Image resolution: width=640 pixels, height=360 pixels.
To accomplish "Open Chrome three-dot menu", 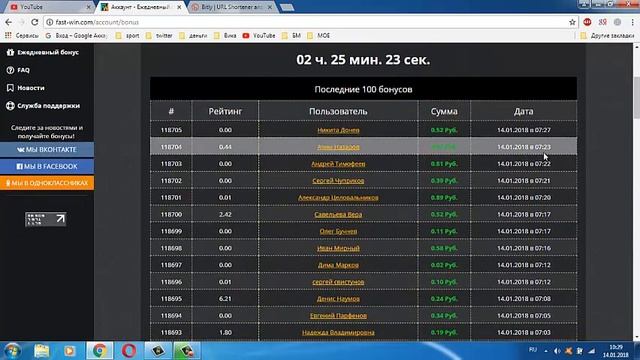I will click(x=632, y=22).
